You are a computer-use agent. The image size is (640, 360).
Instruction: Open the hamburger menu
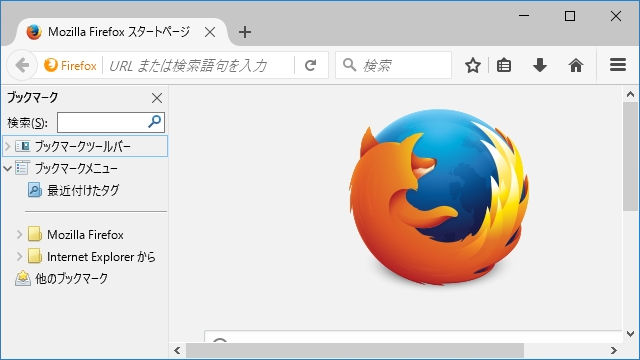point(618,65)
